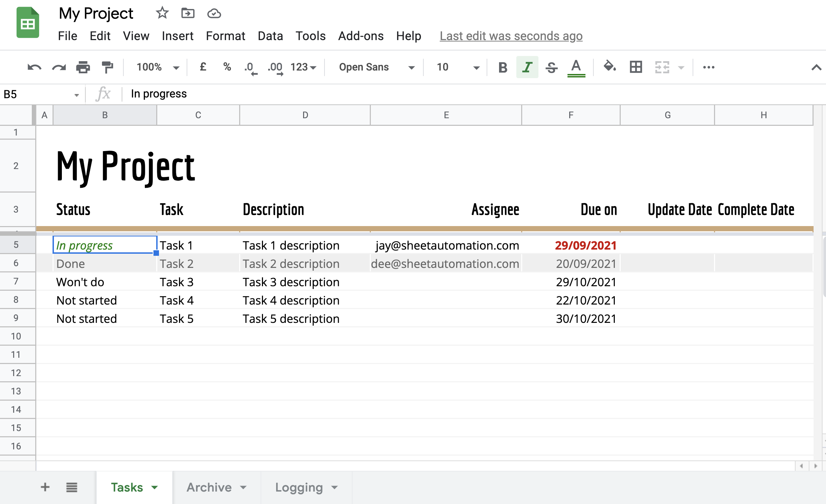
Task: Switch to the Archive sheet tab
Action: (x=209, y=487)
